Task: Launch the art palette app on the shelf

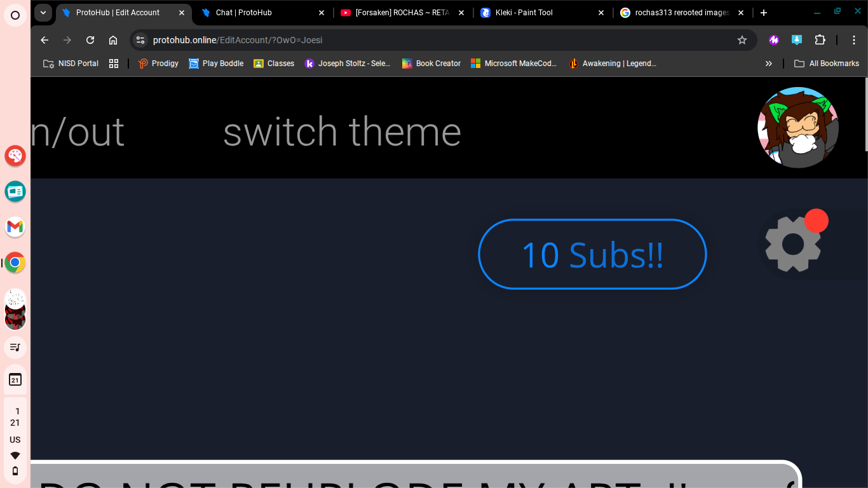Action: click(x=15, y=155)
